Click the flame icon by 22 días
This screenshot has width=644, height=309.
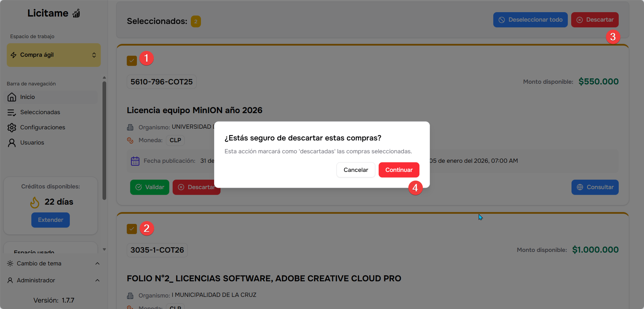(x=35, y=202)
